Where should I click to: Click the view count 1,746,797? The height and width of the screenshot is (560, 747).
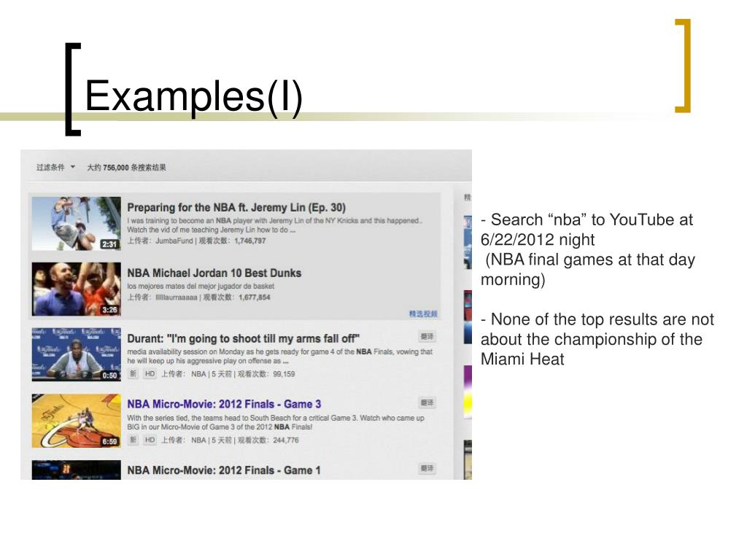(250, 241)
